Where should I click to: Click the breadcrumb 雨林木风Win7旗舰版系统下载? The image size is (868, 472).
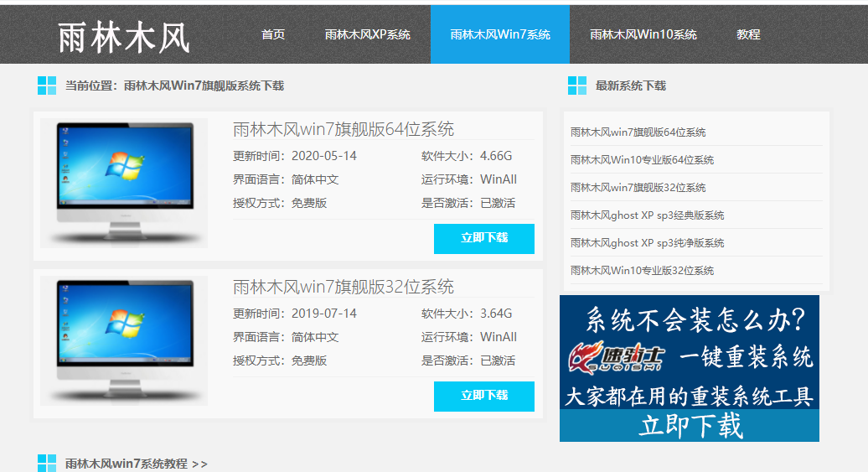204,86
